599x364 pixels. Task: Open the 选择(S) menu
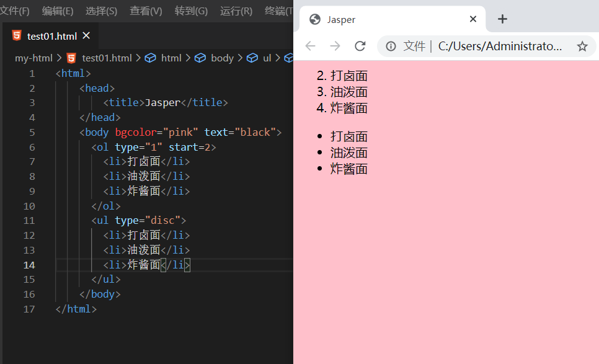point(101,11)
